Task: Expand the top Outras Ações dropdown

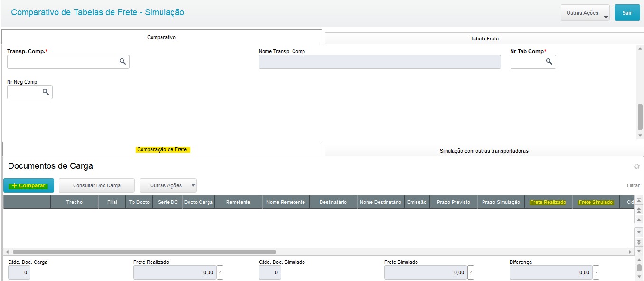Action: click(x=586, y=13)
